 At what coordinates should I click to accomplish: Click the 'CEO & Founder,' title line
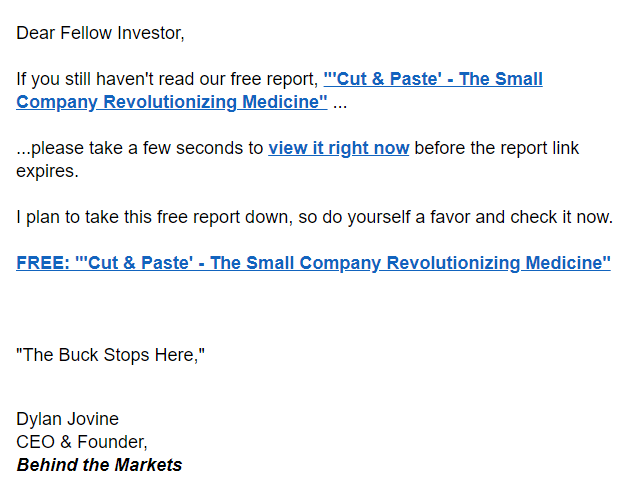coord(82,441)
